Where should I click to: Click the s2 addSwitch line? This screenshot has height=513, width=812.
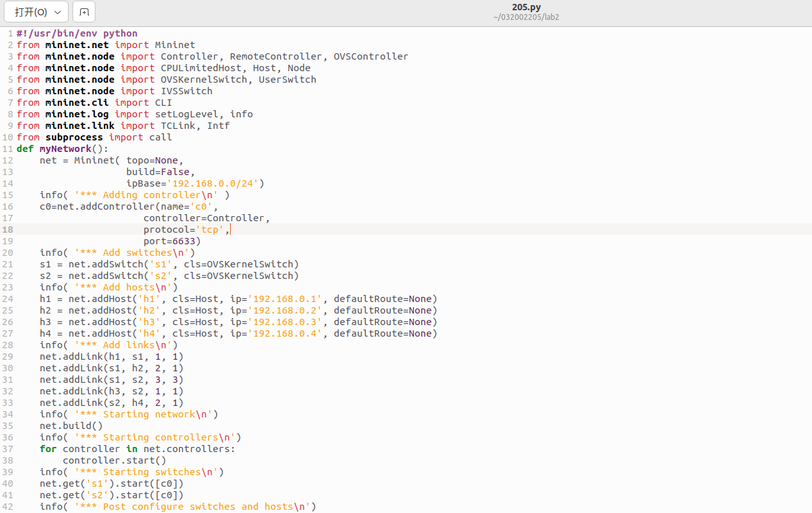(169, 276)
